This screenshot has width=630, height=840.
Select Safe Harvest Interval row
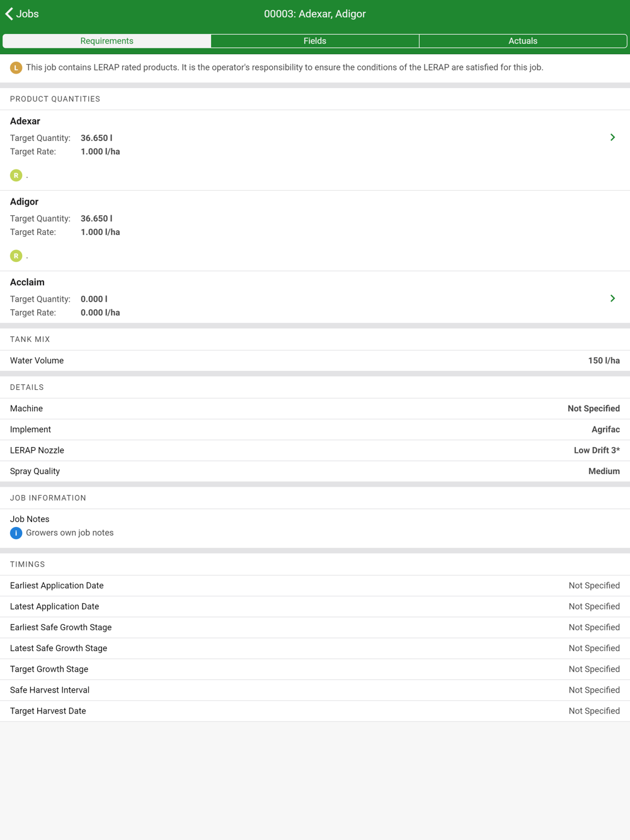tap(315, 690)
